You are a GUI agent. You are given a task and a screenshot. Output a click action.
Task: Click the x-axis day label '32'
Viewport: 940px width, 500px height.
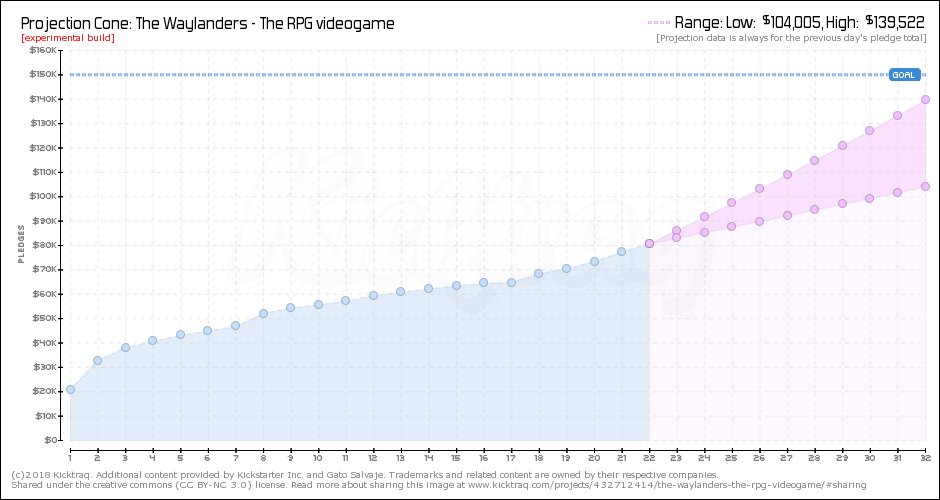(x=925, y=457)
